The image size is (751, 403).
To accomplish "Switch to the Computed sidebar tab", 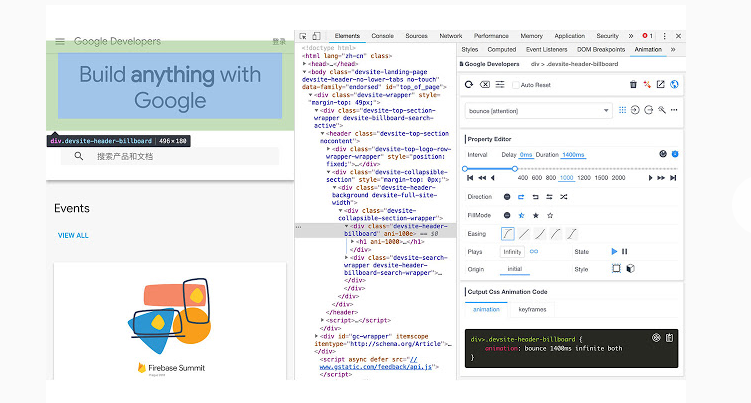I will pos(501,49).
